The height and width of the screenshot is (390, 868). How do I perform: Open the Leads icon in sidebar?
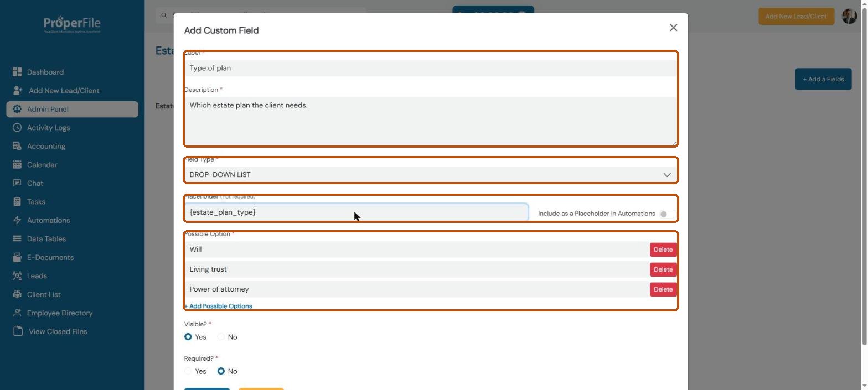[17, 276]
